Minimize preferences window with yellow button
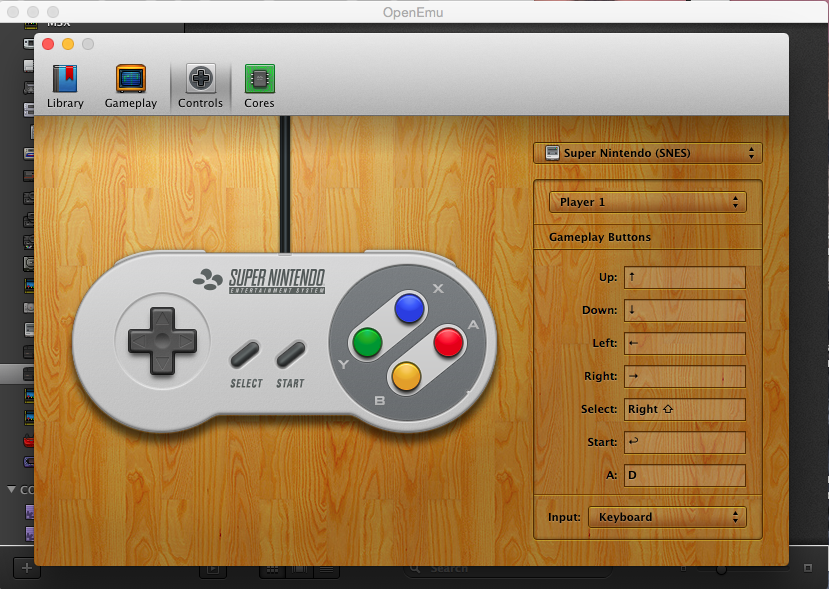829x589 pixels. pos(68,44)
